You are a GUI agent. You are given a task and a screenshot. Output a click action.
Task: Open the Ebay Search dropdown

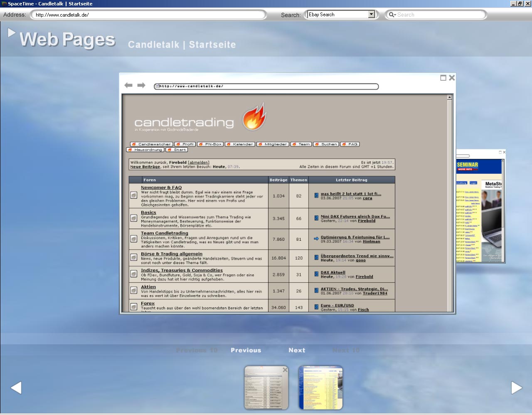(x=371, y=15)
